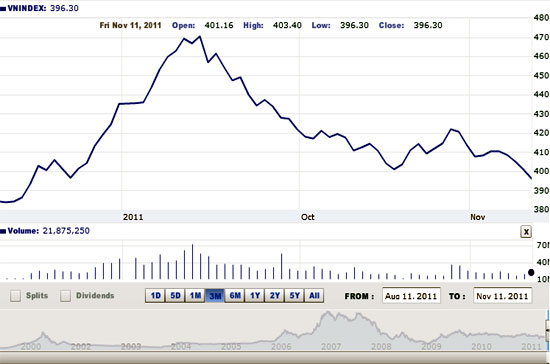Click 2007 in the overview timeline

(x=331, y=346)
